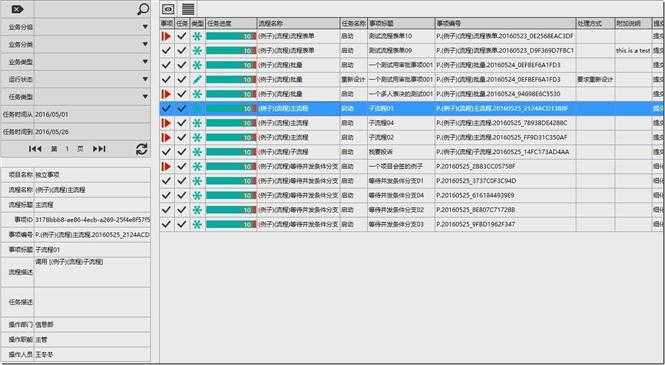The width and height of the screenshot is (665, 365).
Task: Click the clear-filter tag icon
Action: pos(17,9)
